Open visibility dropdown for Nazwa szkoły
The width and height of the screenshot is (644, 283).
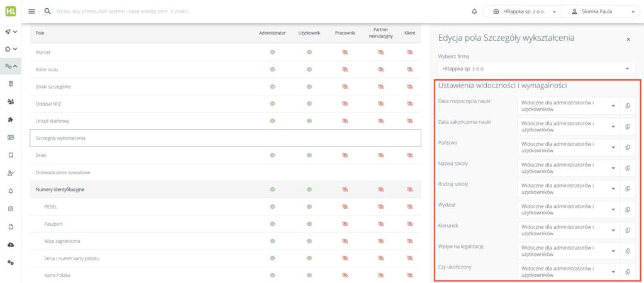tap(567, 168)
